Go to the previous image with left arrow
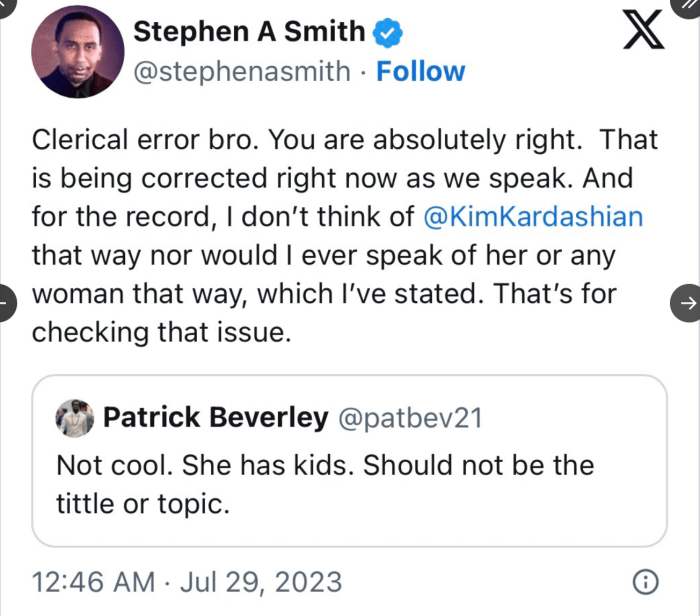700x616 pixels. [5, 301]
